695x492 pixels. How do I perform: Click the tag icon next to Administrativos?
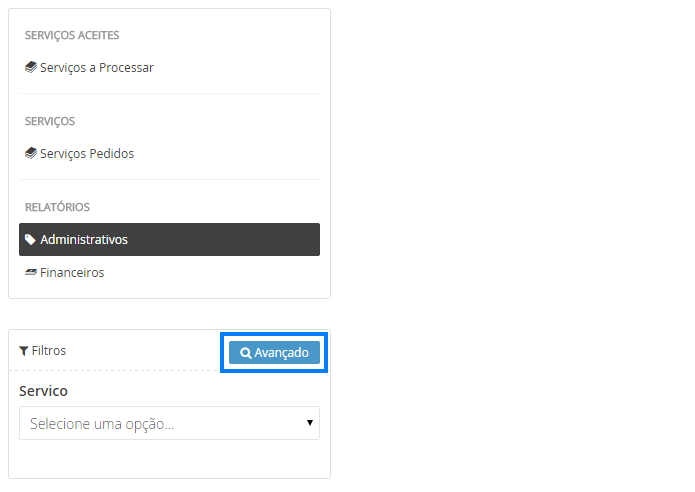tap(31, 240)
